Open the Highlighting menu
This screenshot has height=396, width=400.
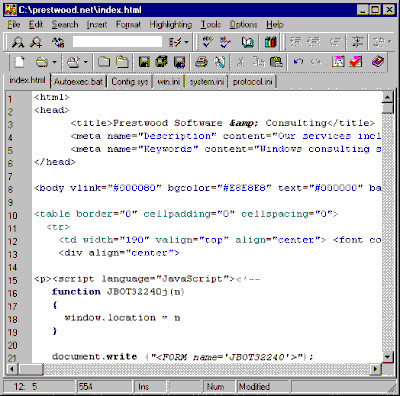click(170, 25)
